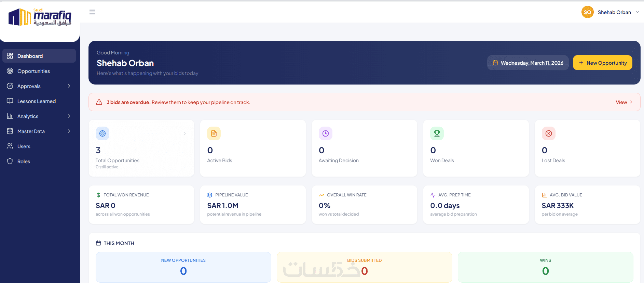
Task: Open the Dashboard menu item
Action: coord(39,56)
